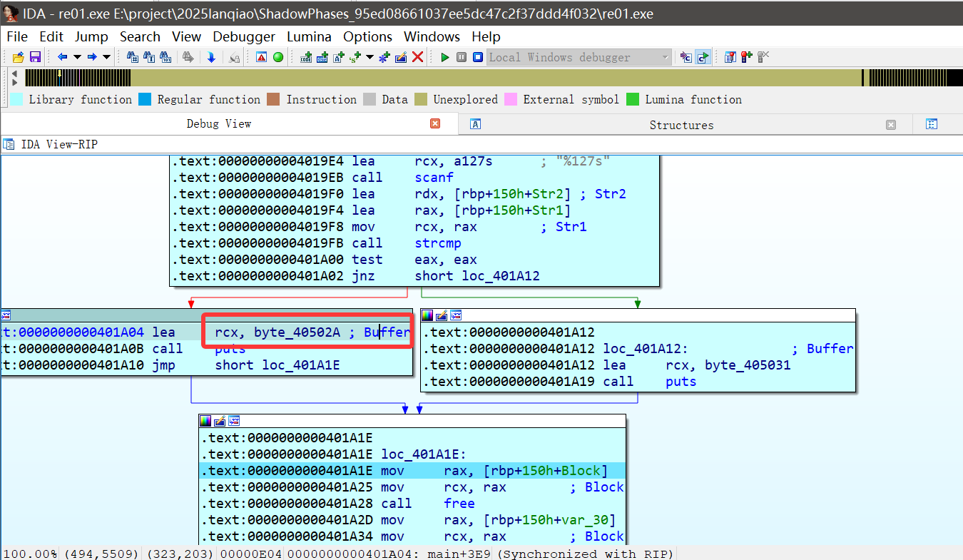Toggle the highlighted source-level debugging button
This screenshot has height=560, width=963.
pos(703,57)
